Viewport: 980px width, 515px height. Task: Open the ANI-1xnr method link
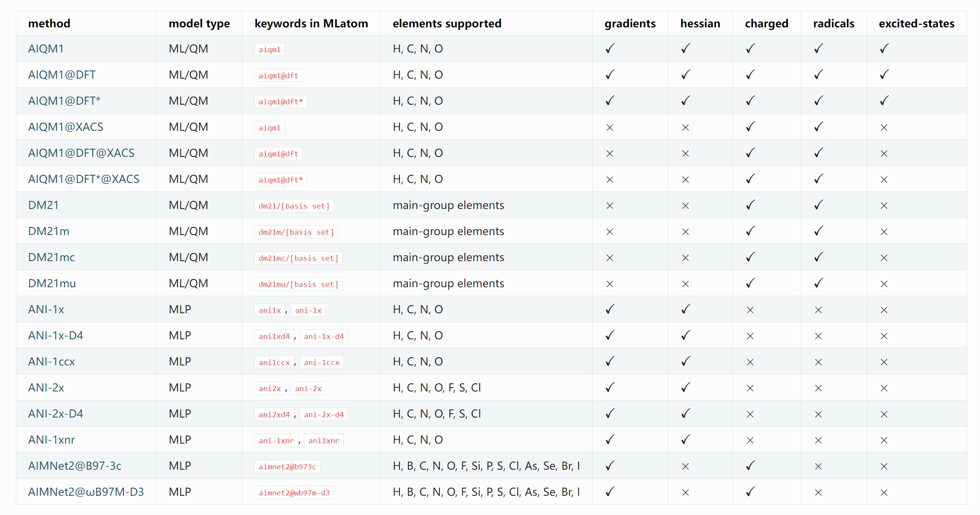pos(51,440)
